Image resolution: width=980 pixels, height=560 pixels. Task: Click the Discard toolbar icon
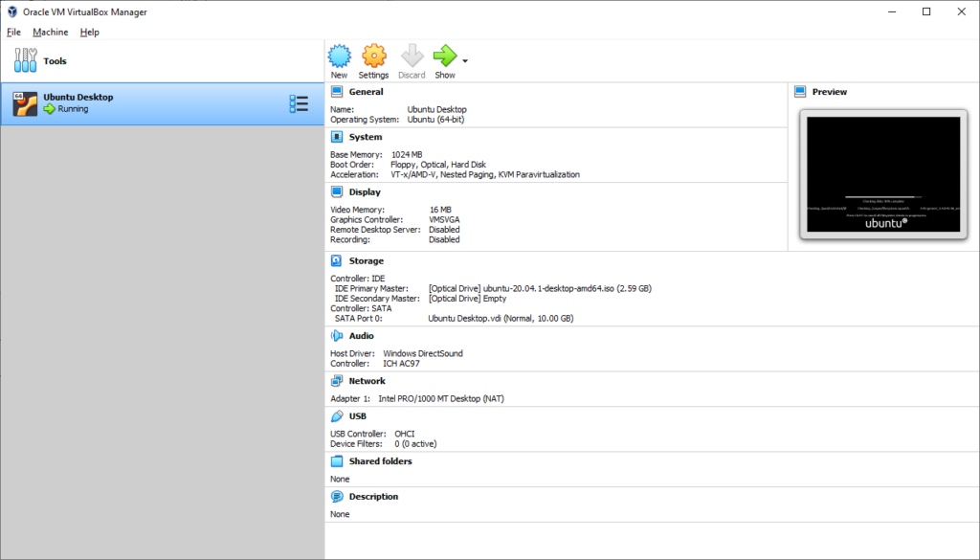pyautogui.click(x=412, y=56)
